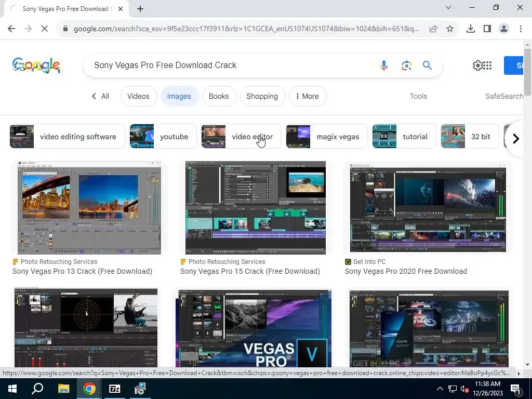Open Google quick settings gear icon
532x399 pixels.
point(477,65)
